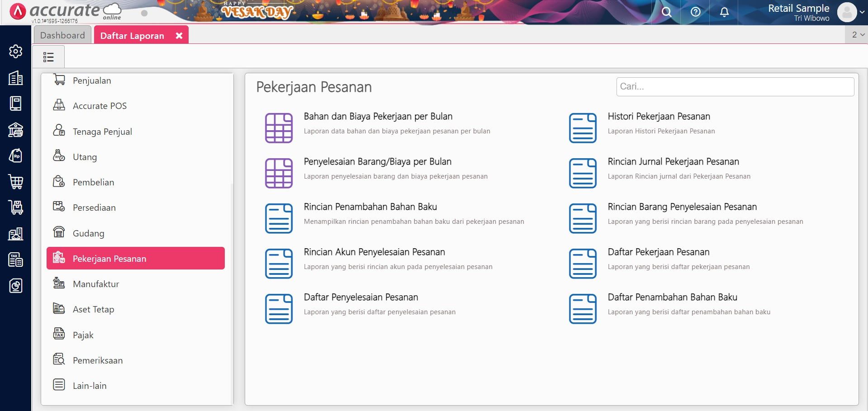Open the settings gear in left sidebar

point(15,52)
